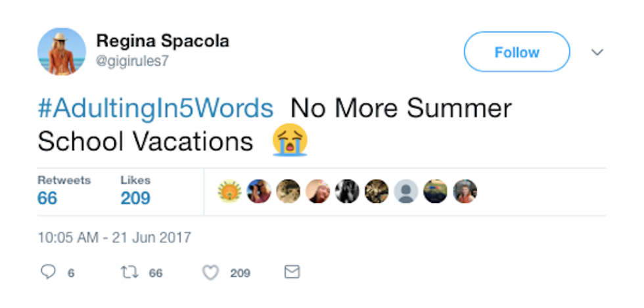The image size is (644, 308).
Task: View the 209 Likes list
Action: click(135, 191)
